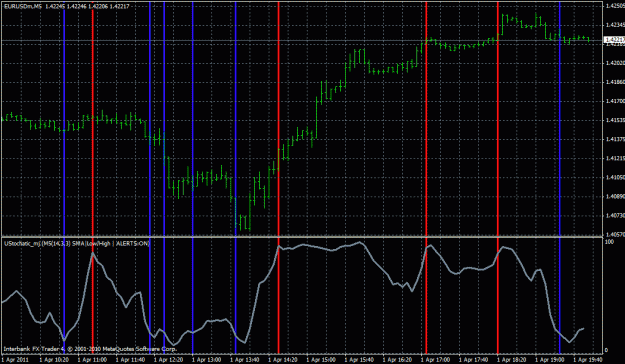Click the horizontal bid price line
The width and height of the screenshot is (625, 364).
(303, 40)
